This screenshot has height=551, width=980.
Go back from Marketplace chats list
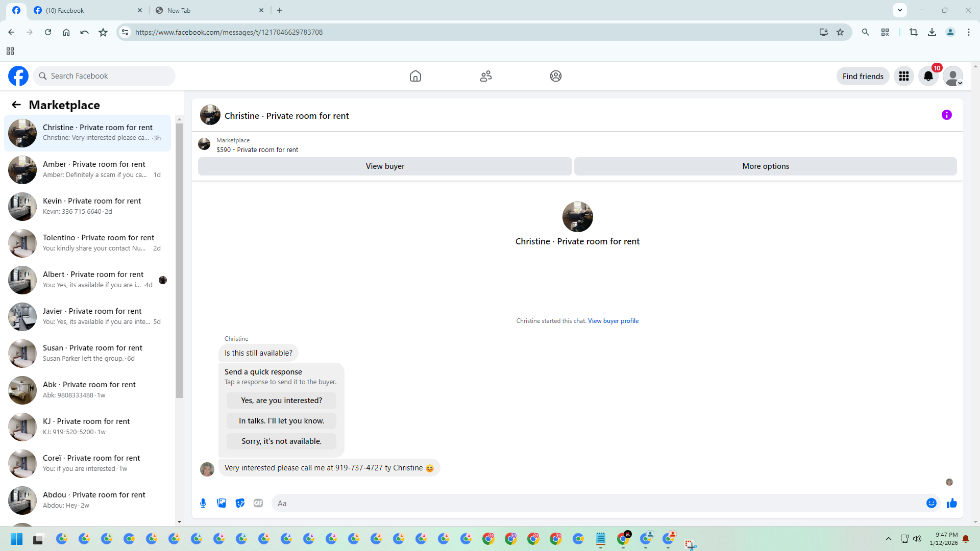click(x=16, y=105)
